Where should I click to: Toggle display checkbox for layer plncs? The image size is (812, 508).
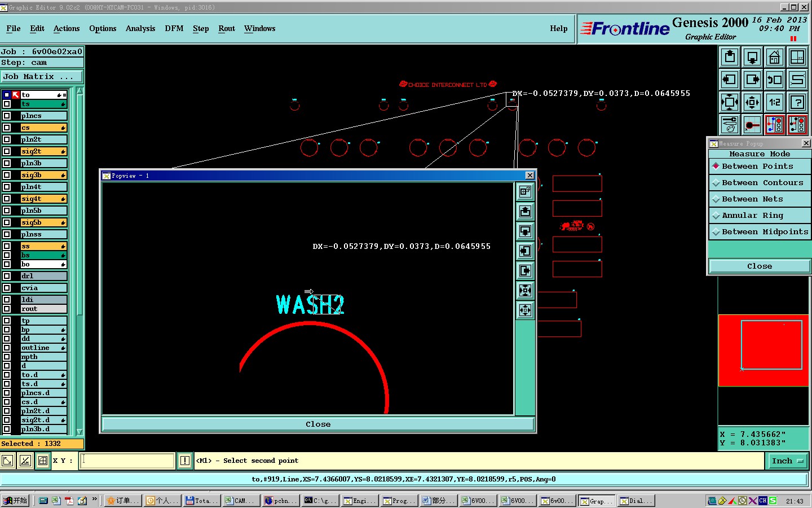(7, 116)
